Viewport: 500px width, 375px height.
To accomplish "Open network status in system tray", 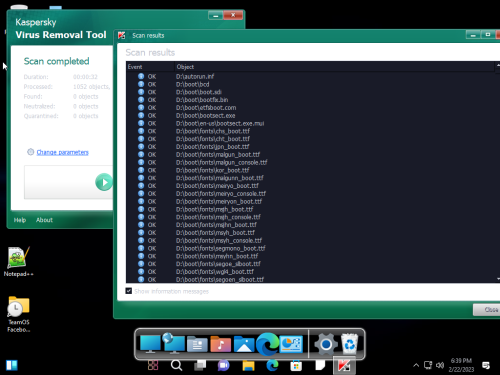I will 428,365.
